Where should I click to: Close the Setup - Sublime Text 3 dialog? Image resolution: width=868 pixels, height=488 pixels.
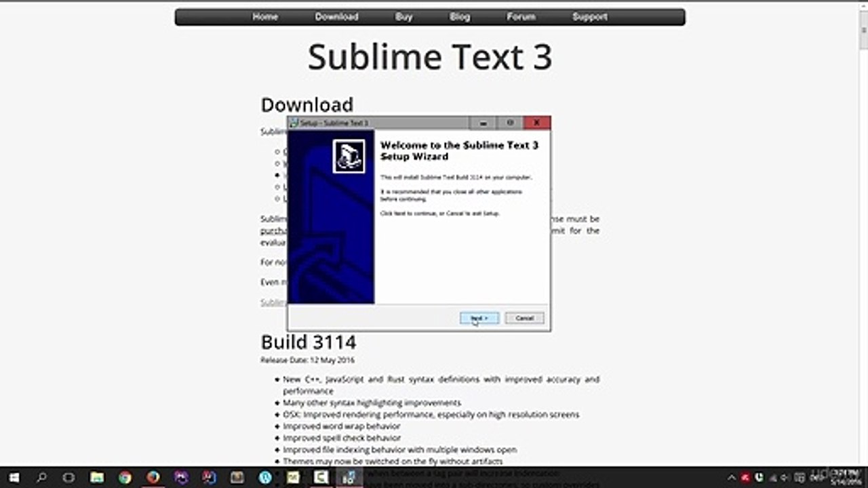[536, 123]
